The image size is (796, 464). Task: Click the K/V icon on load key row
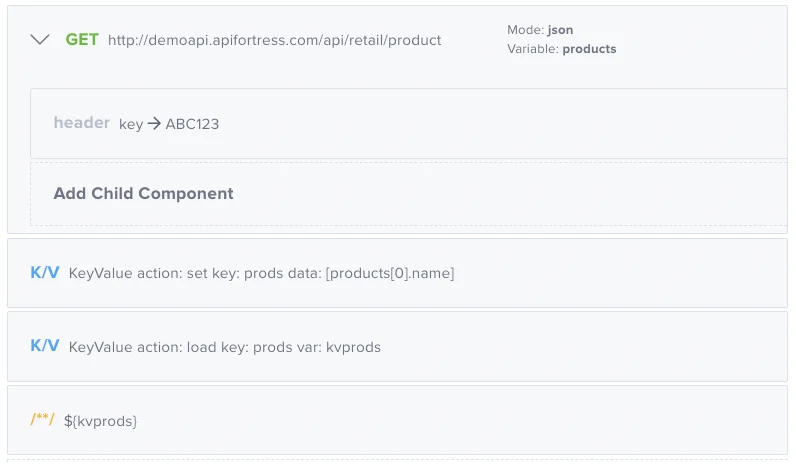pyautogui.click(x=45, y=346)
